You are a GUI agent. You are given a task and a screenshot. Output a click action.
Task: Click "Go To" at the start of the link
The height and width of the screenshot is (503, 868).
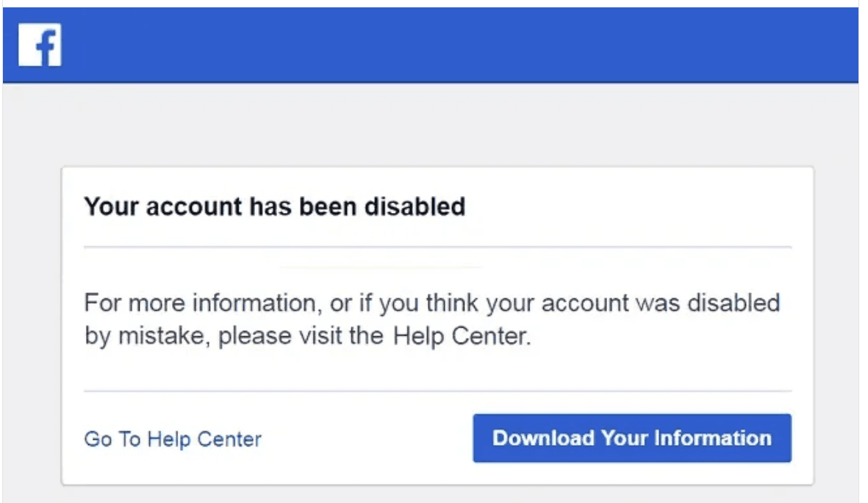(x=112, y=439)
